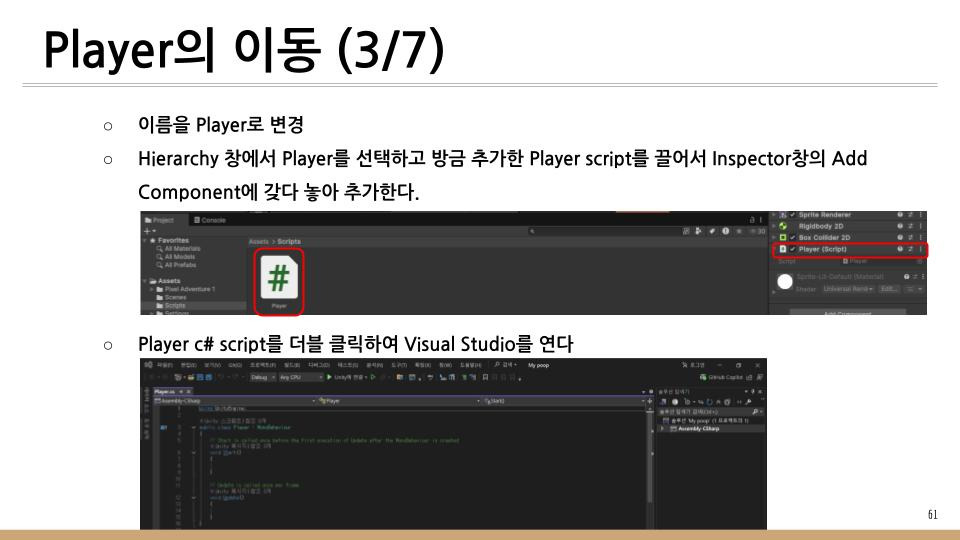Toggle the Player (Script) enabled checkbox

tap(793, 249)
